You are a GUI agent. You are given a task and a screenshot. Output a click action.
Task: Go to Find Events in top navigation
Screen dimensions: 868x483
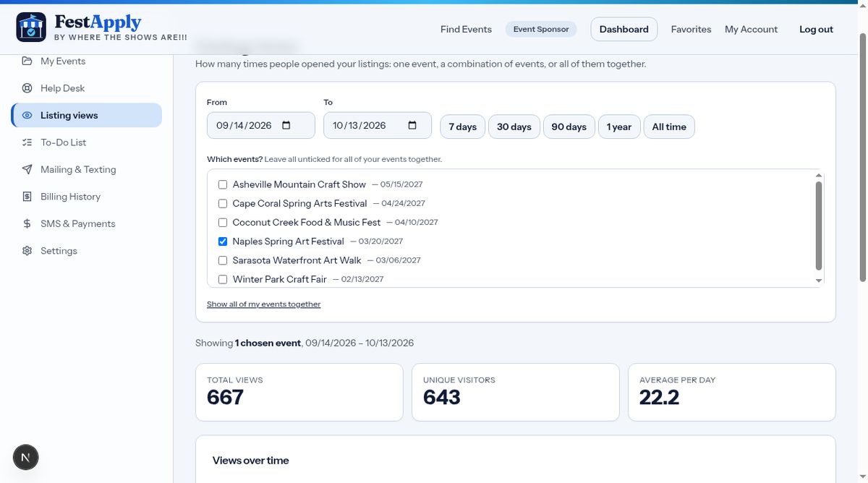tap(466, 29)
